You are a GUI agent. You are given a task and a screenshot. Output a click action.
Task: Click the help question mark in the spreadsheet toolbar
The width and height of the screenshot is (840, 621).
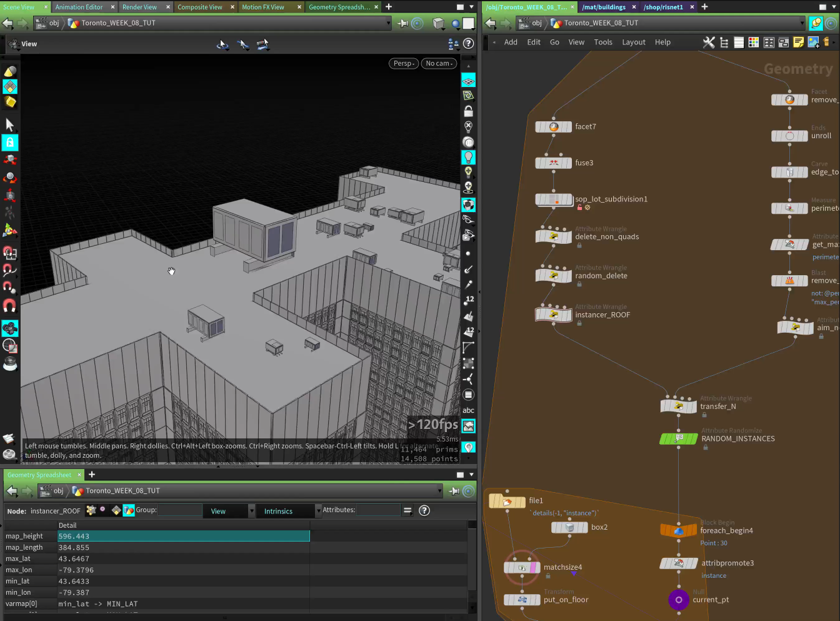424,510
